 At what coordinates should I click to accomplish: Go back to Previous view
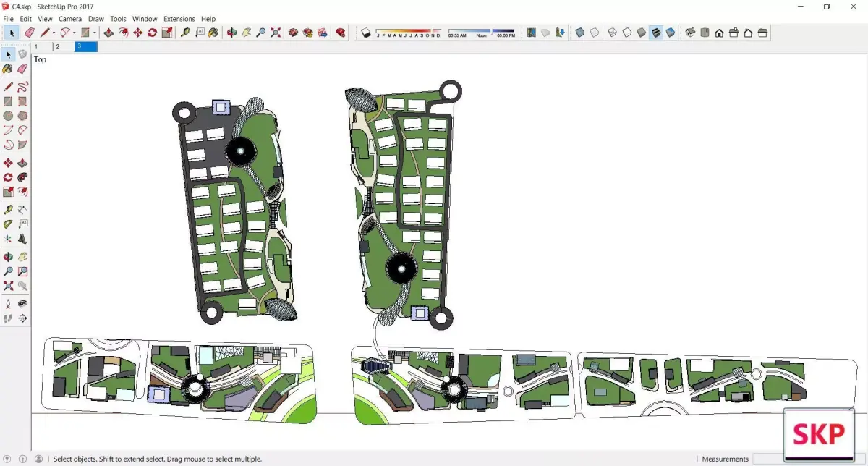tap(22, 286)
